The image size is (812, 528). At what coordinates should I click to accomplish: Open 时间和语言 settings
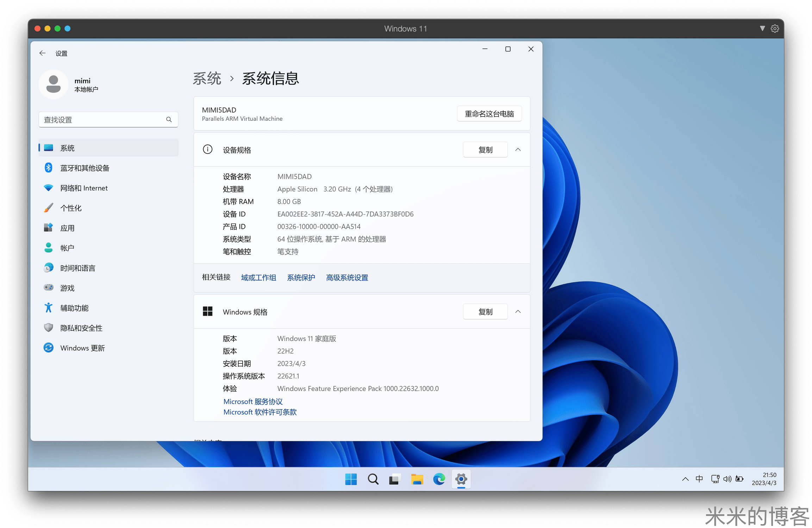(48, 268)
